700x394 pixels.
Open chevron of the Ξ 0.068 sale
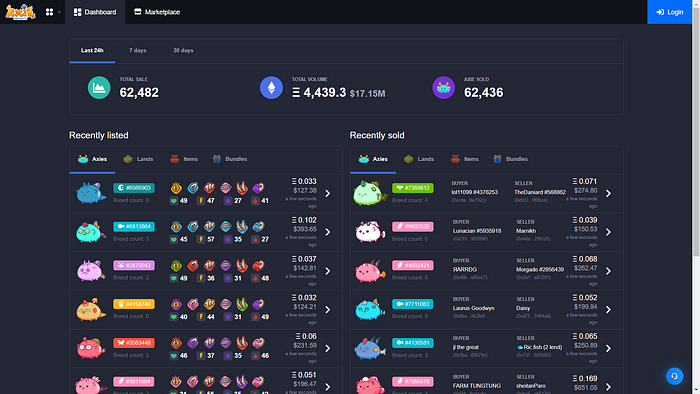click(608, 271)
